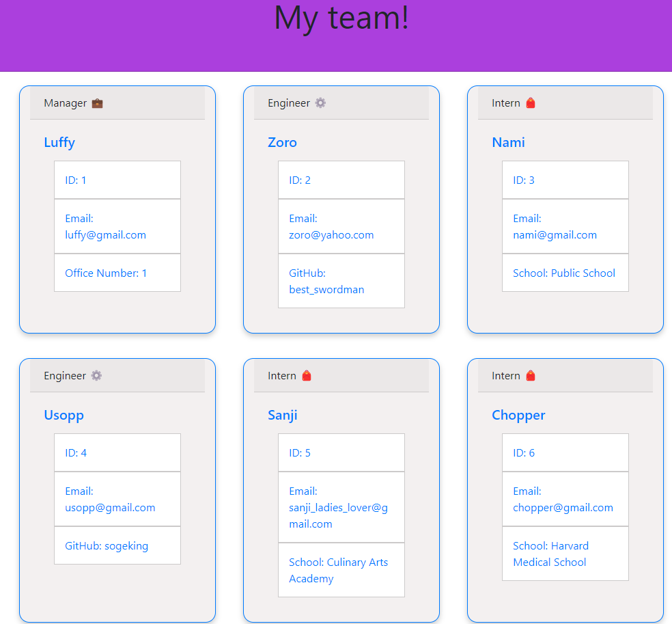672x624 pixels.
Task: Click the Chopper name heading
Action: [x=518, y=415]
